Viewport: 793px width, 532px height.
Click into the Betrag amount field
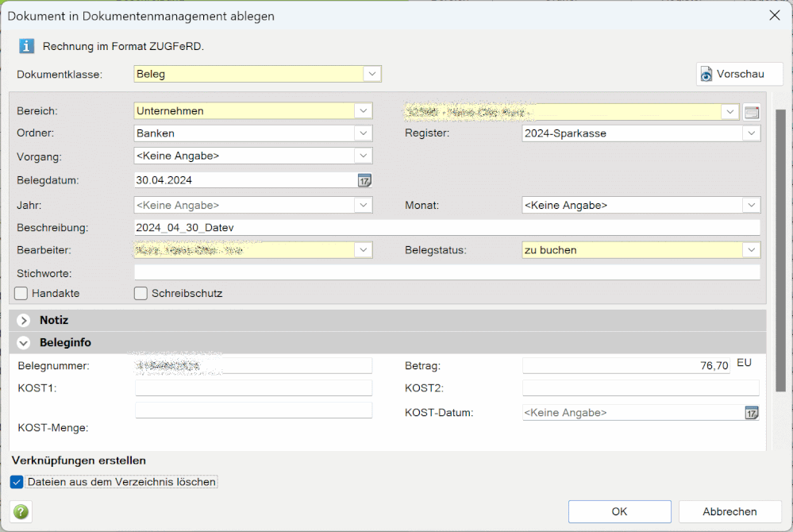click(626, 366)
